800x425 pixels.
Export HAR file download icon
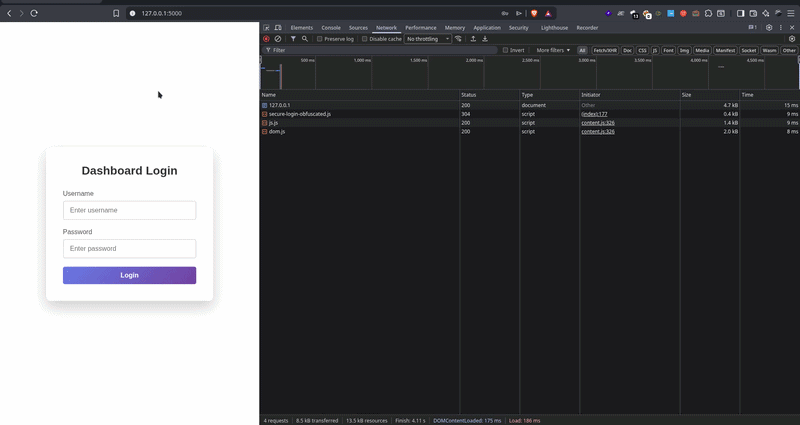(485, 39)
